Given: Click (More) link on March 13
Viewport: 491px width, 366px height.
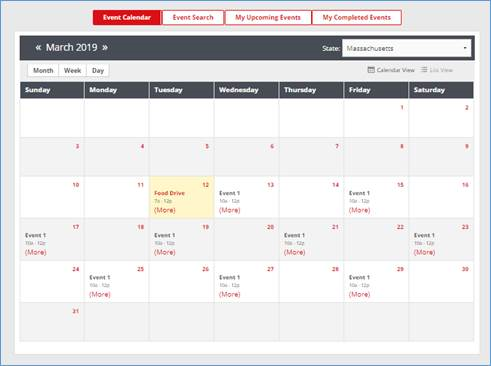Looking at the screenshot, I should (230, 210).
